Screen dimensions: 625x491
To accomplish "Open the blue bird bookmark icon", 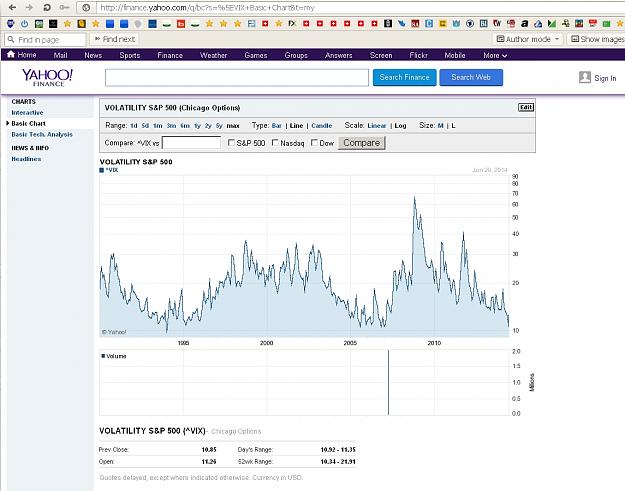I will [x=401, y=24].
